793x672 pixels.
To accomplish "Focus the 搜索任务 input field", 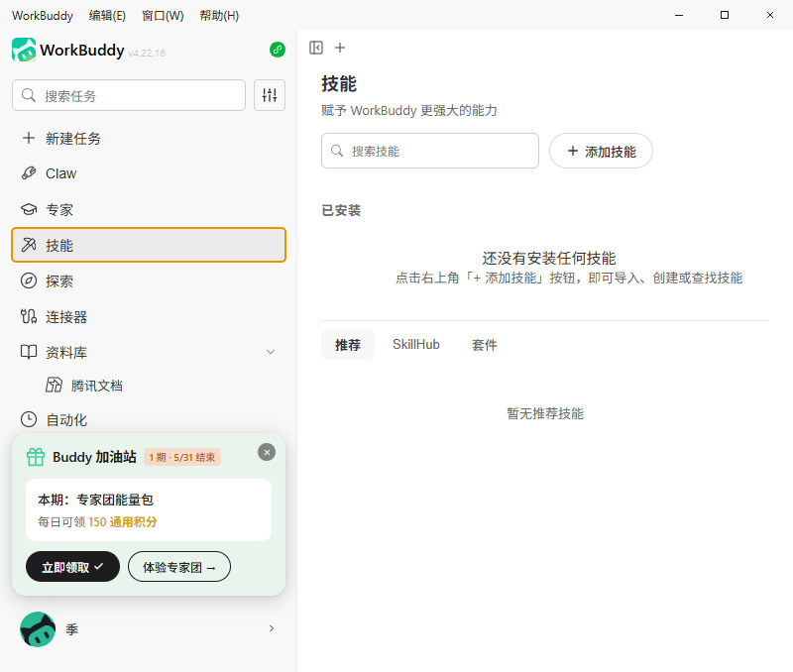I will [x=129, y=95].
